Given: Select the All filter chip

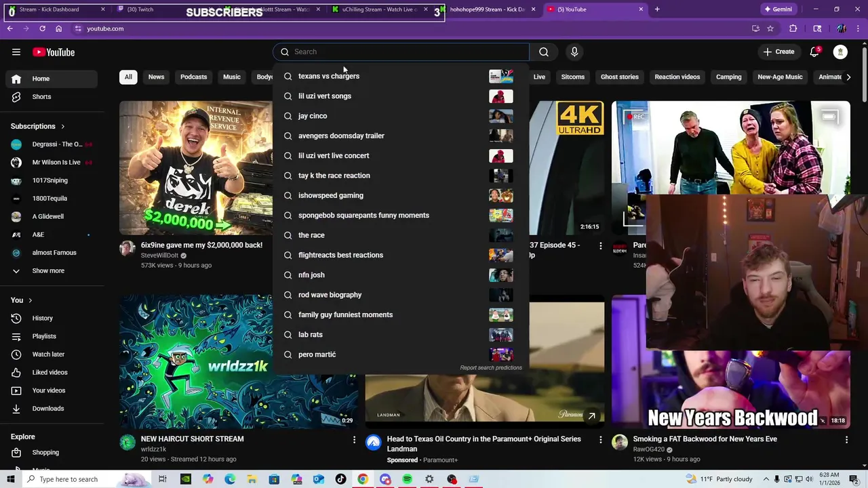Looking at the screenshot, I should pyautogui.click(x=128, y=77).
